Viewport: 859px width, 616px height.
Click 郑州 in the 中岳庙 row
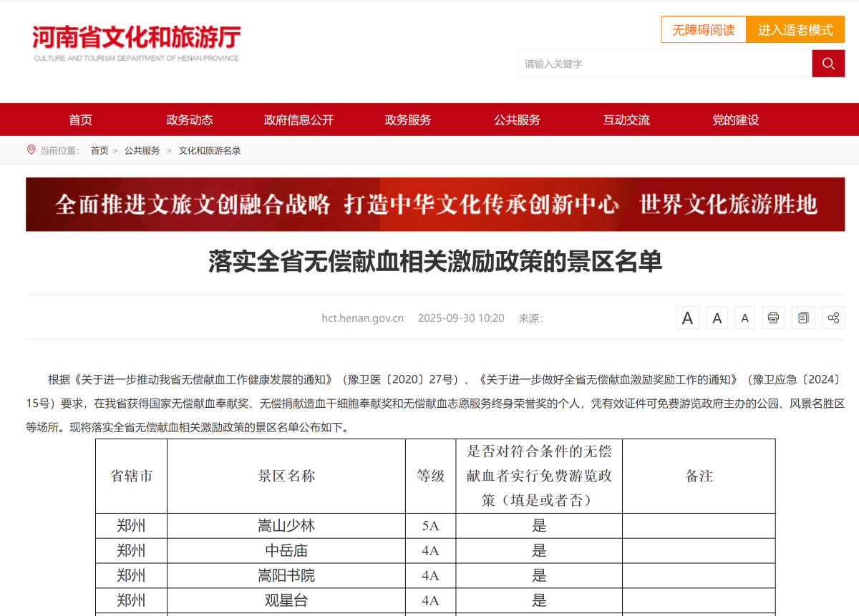131,551
